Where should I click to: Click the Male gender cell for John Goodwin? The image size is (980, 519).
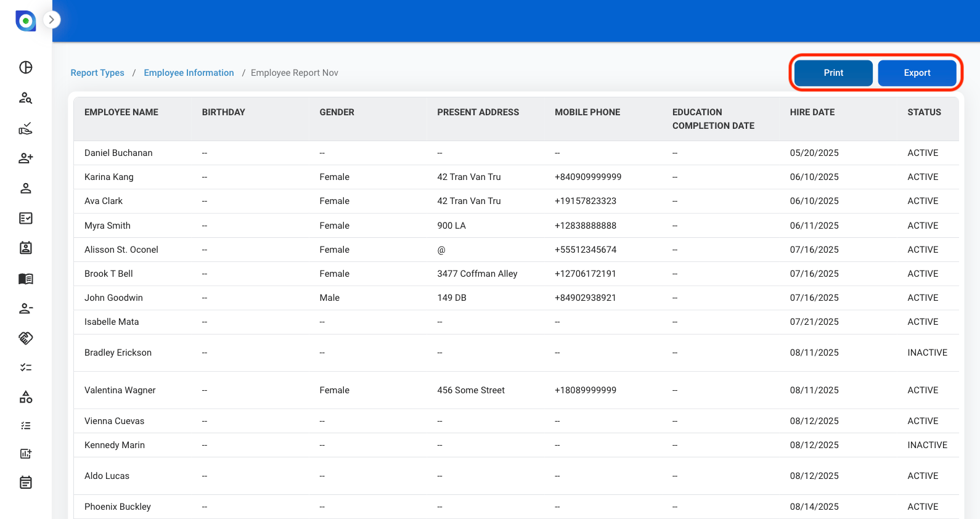(330, 298)
